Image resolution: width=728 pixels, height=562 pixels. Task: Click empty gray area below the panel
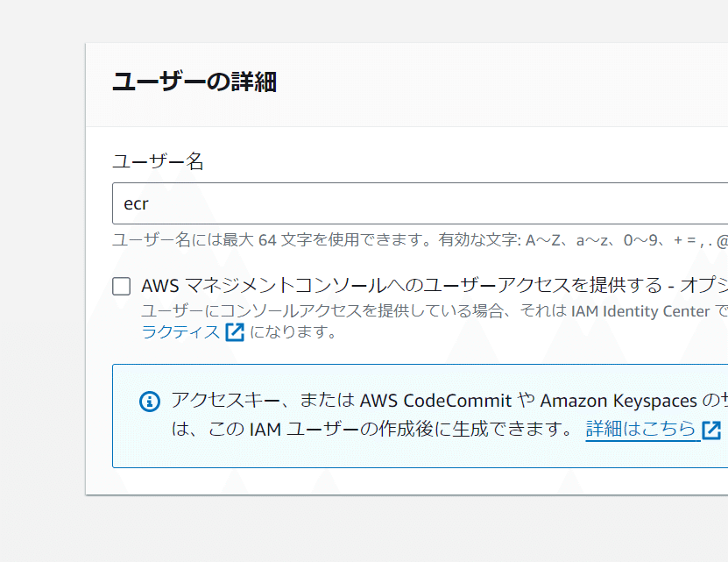pyautogui.click(x=350, y=530)
